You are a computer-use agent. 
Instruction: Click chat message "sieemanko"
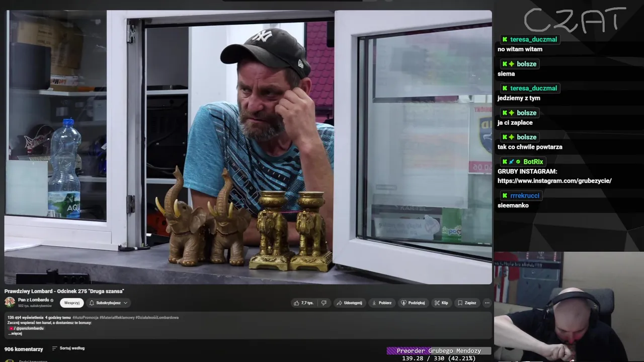click(513, 205)
